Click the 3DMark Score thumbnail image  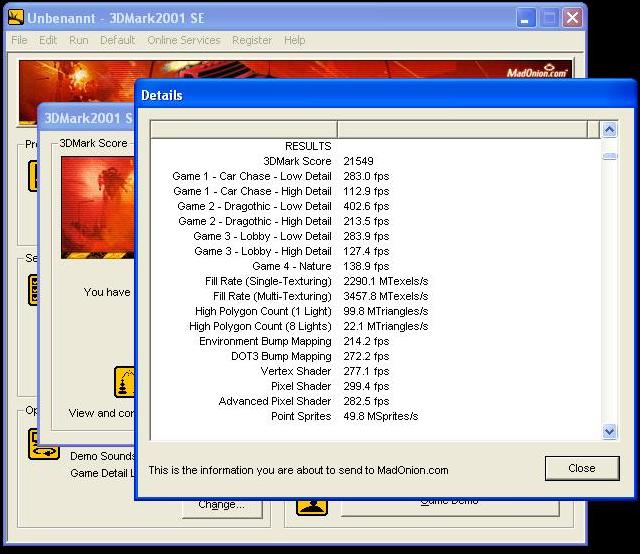tap(98, 207)
